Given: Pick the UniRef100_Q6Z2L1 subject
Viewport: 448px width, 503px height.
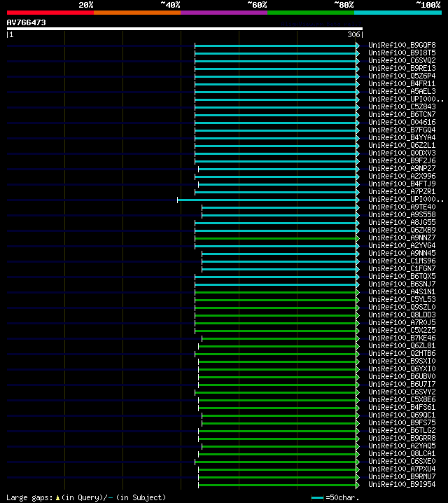Looking at the screenshot, I should (x=402, y=145).
